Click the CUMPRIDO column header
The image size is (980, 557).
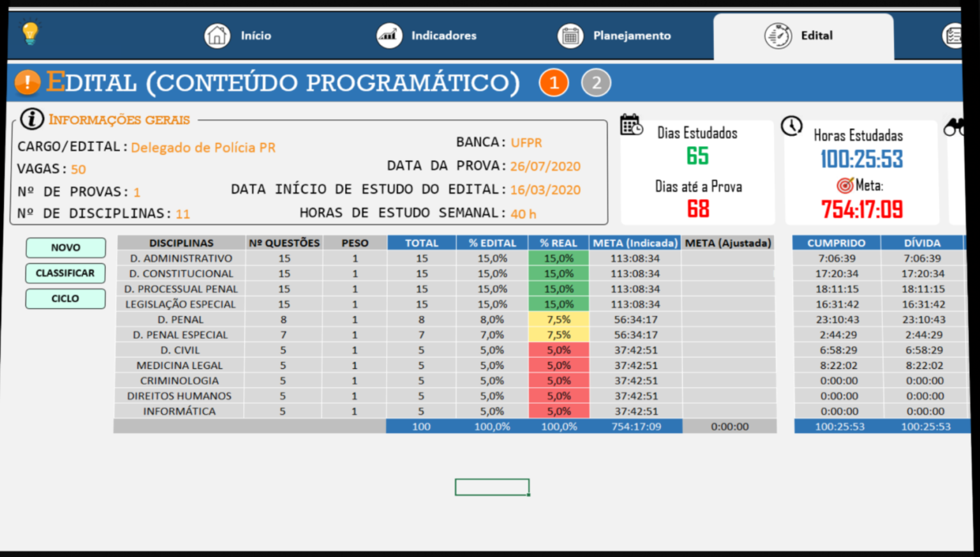pyautogui.click(x=836, y=243)
